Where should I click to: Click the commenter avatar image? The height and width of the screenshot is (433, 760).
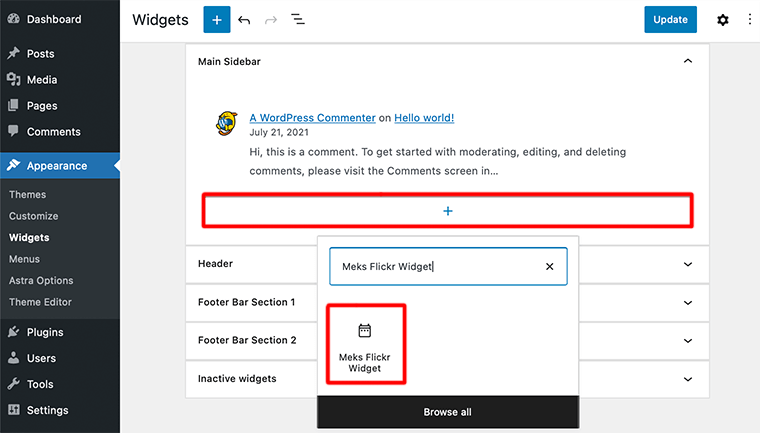(x=226, y=124)
